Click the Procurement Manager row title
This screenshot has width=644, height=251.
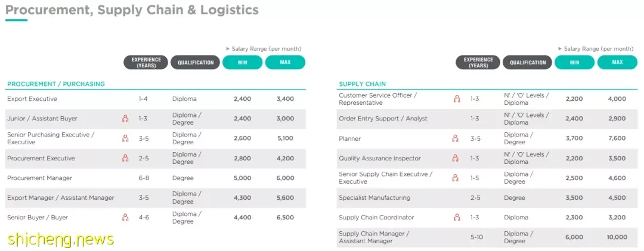coord(39,178)
